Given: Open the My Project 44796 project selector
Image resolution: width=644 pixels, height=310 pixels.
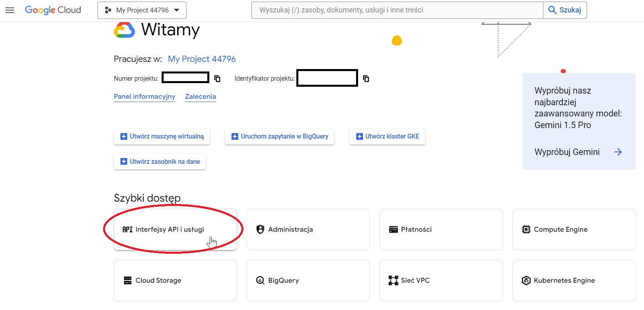Looking at the screenshot, I should [x=142, y=10].
